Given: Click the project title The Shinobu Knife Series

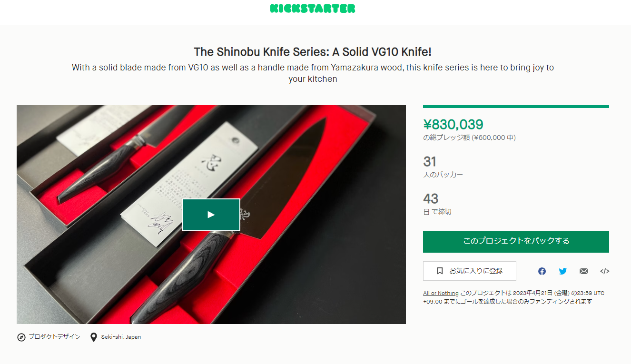Looking at the screenshot, I should click(313, 51).
